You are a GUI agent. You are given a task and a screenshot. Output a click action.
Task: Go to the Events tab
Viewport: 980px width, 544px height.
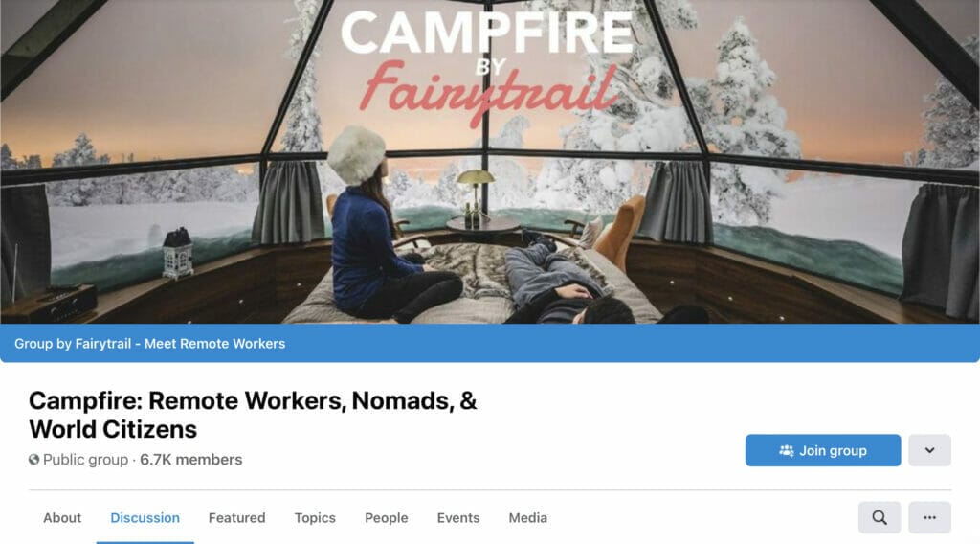458,518
